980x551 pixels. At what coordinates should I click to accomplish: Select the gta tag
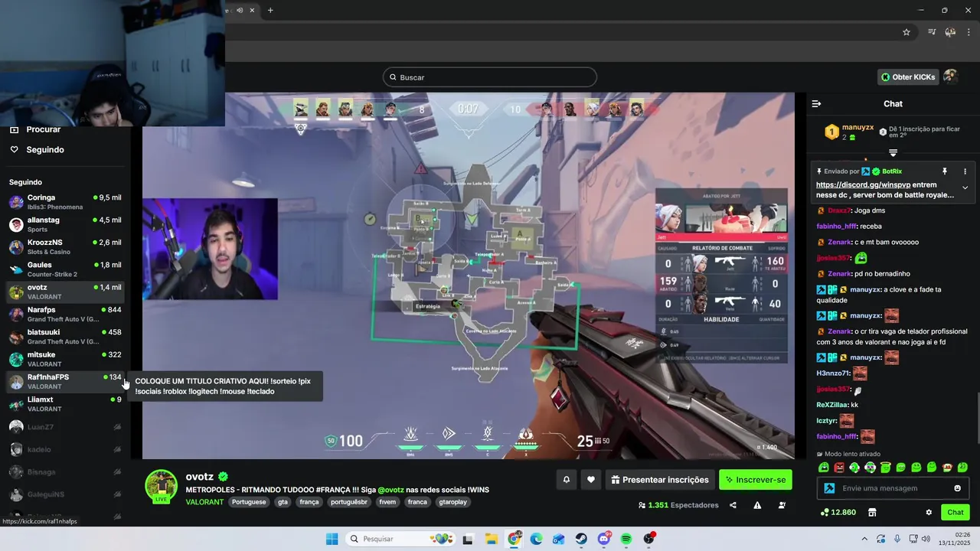tap(283, 502)
